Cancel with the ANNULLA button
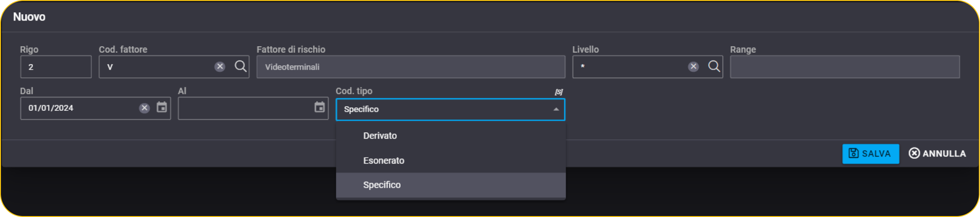 pos(937,154)
